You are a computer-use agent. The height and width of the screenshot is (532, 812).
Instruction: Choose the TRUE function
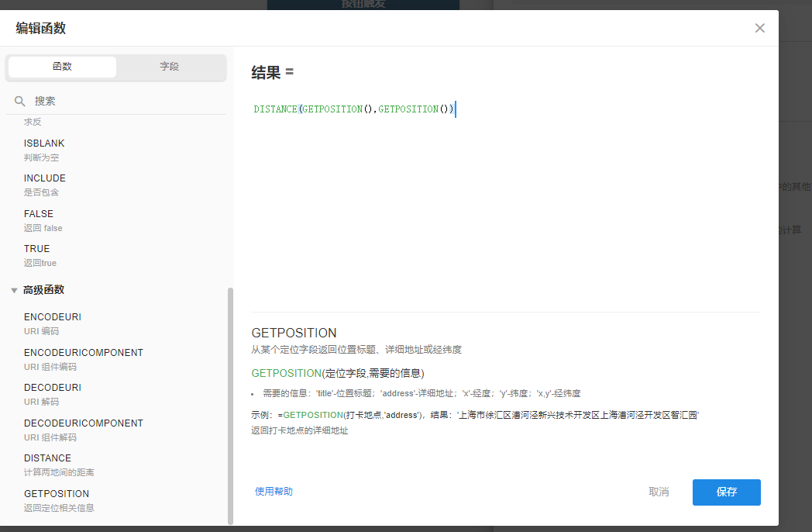36,249
